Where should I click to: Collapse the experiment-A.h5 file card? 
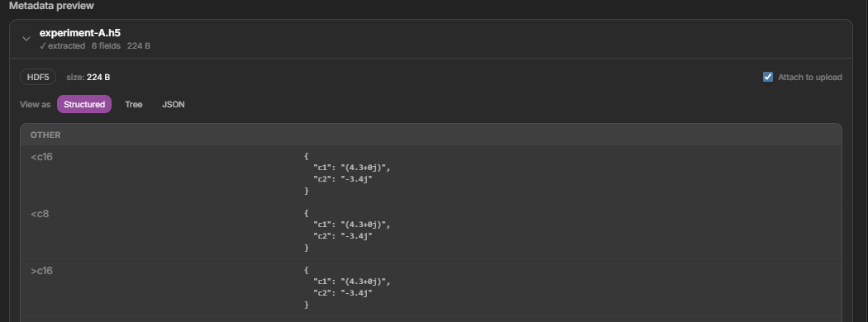pos(26,39)
